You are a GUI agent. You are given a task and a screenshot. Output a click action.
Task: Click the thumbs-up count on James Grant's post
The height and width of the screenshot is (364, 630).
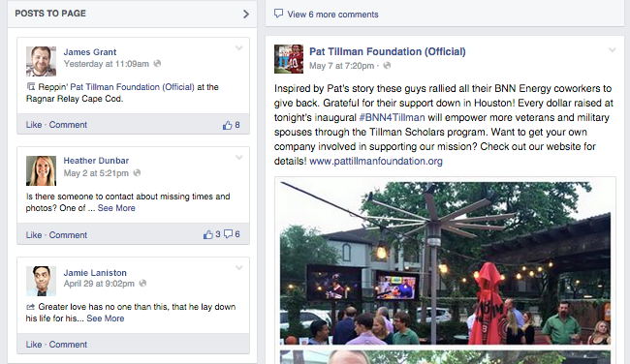tap(237, 125)
